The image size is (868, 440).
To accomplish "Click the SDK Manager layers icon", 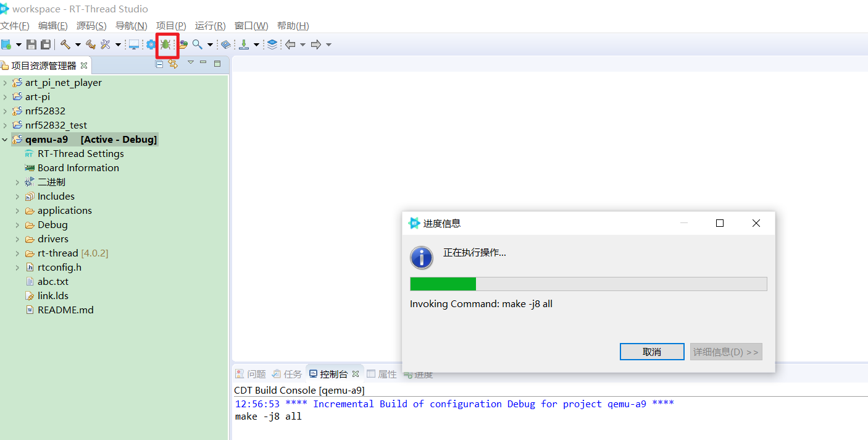I will 273,44.
